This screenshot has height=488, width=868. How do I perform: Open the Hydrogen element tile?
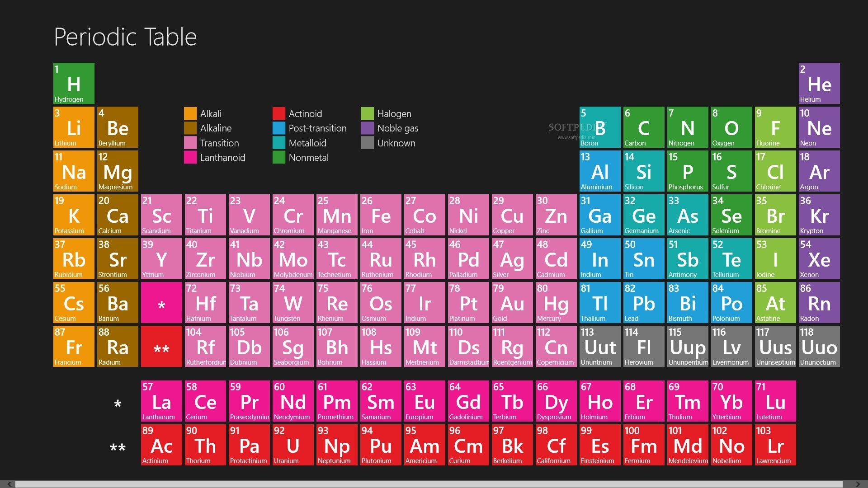coord(74,83)
